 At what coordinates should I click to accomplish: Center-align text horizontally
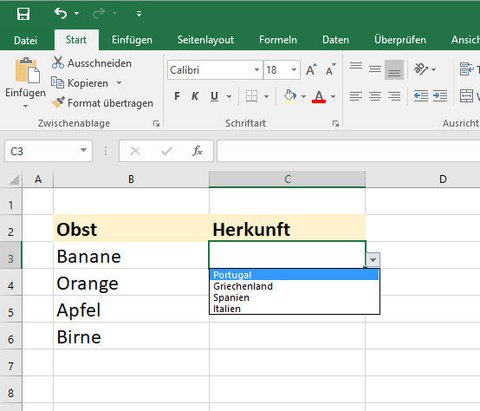[x=375, y=96]
